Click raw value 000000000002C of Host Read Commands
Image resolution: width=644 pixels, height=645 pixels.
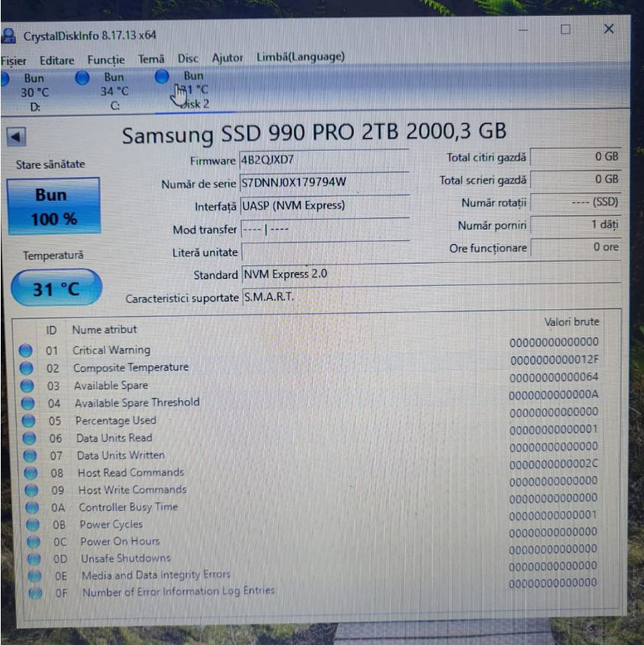pyautogui.click(x=554, y=464)
